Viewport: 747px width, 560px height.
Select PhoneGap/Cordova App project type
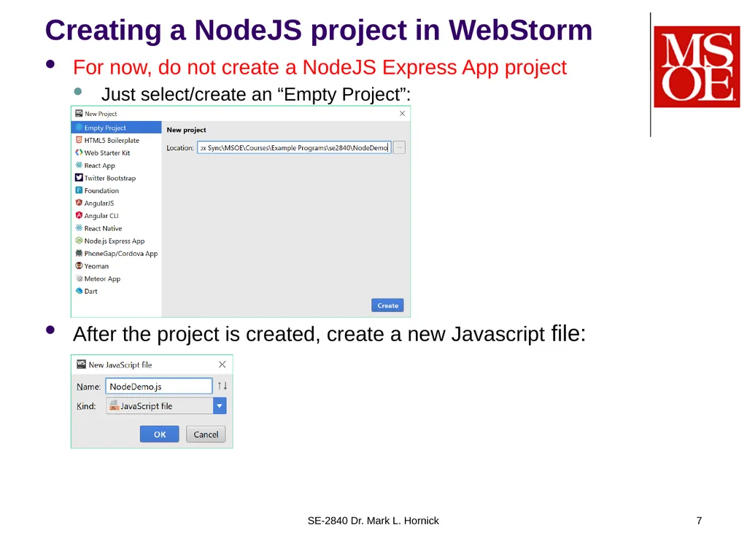[x=116, y=254]
